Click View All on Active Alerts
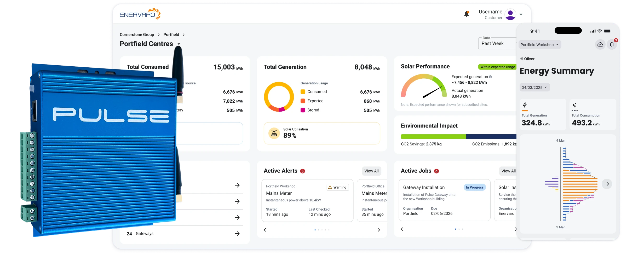 371,171
